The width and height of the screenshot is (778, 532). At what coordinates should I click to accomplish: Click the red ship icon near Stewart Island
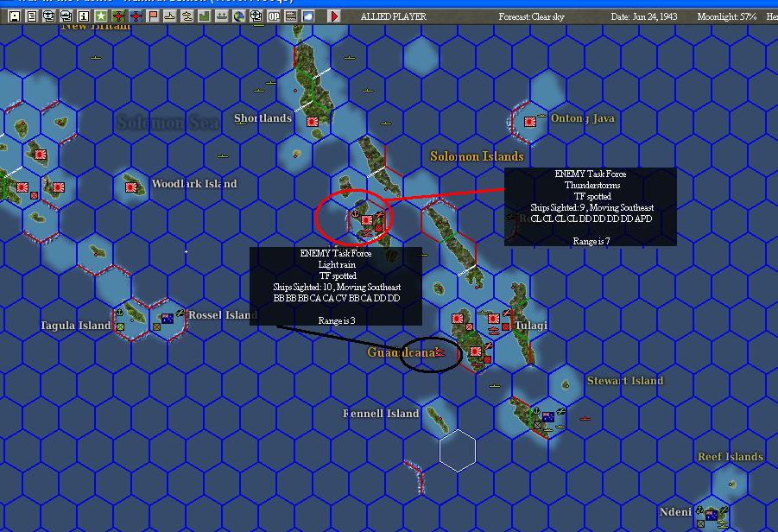coord(585,419)
